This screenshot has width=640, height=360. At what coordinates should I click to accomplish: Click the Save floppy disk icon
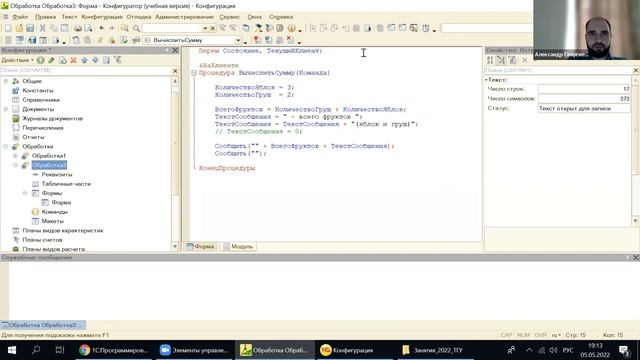[30, 28]
